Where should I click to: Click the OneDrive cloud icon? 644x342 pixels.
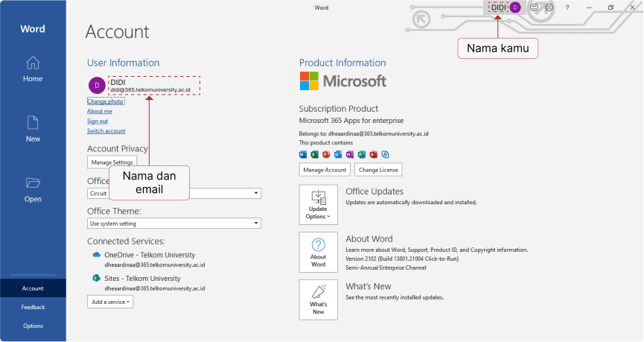97,255
